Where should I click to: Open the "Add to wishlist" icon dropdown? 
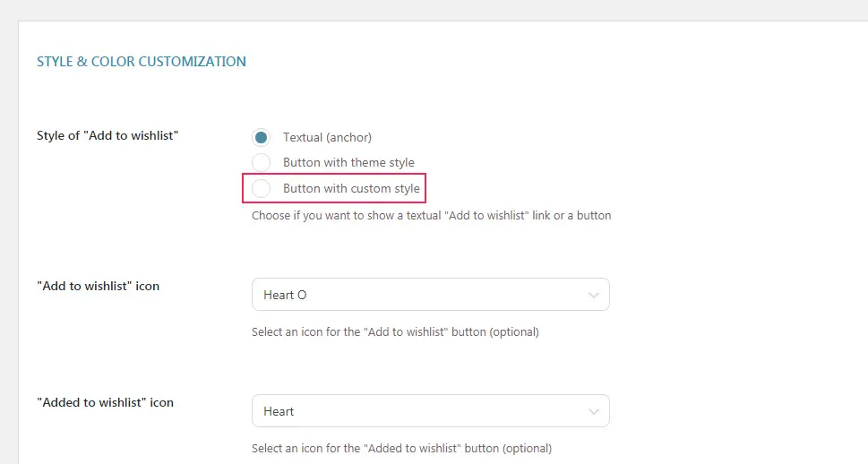click(431, 295)
